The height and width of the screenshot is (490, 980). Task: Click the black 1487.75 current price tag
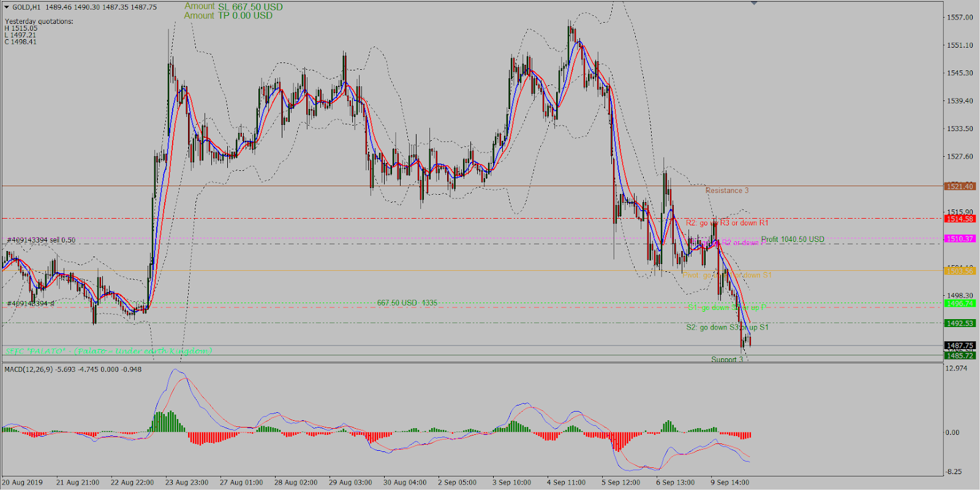pos(959,345)
